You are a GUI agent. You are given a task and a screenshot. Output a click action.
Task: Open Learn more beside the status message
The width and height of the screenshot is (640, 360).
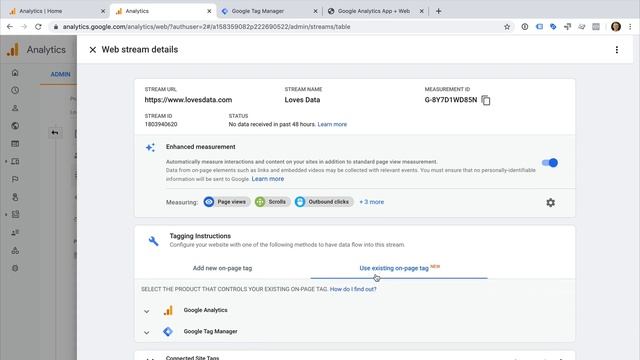[x=332, y=124]
